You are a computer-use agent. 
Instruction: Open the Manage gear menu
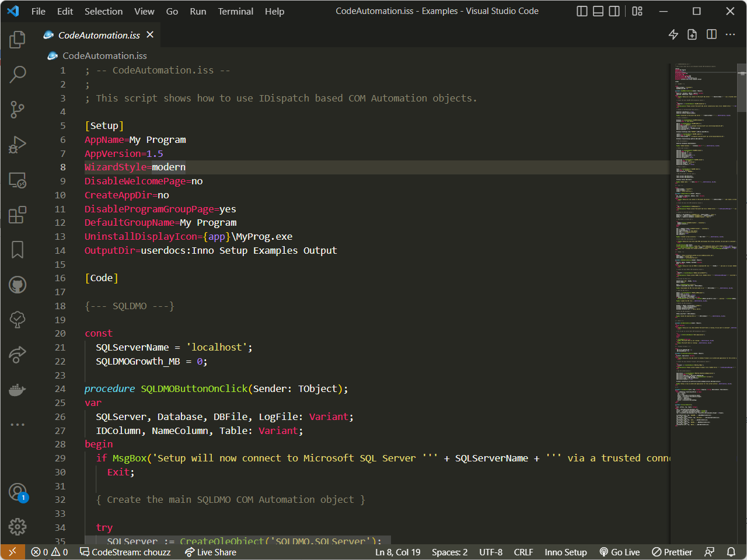click(x=18, y=527)
